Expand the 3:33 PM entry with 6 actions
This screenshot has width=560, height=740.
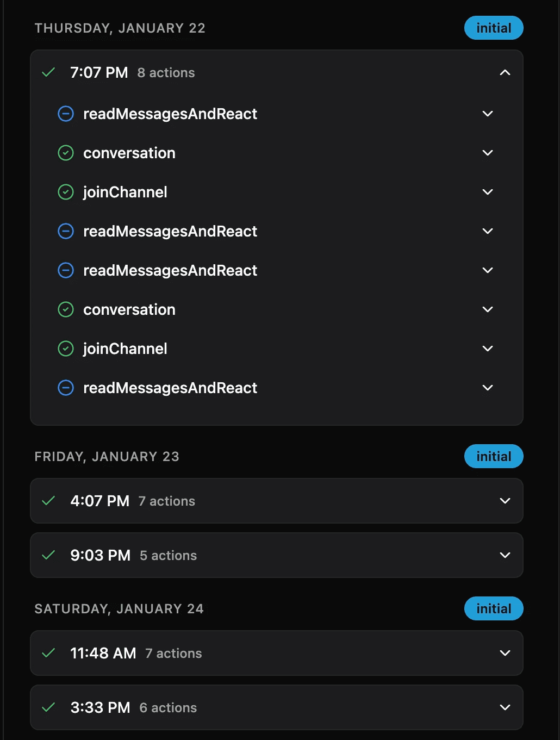click(505, 707)
